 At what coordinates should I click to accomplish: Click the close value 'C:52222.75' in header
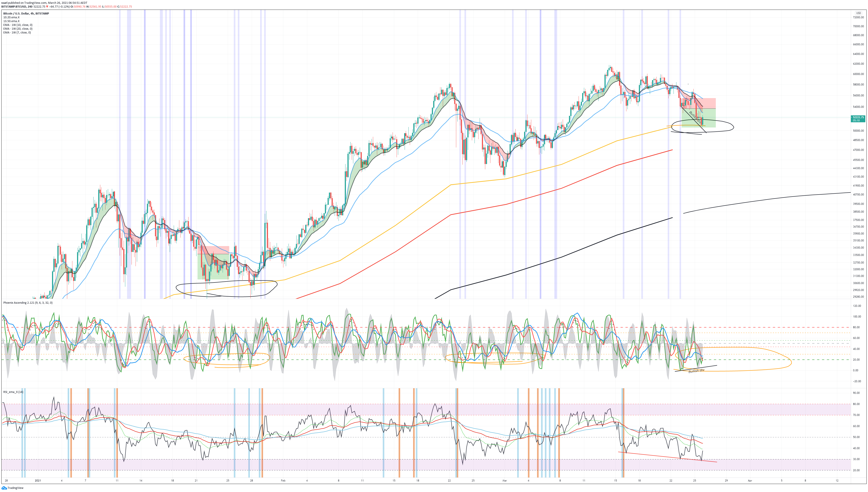(125, 6)
